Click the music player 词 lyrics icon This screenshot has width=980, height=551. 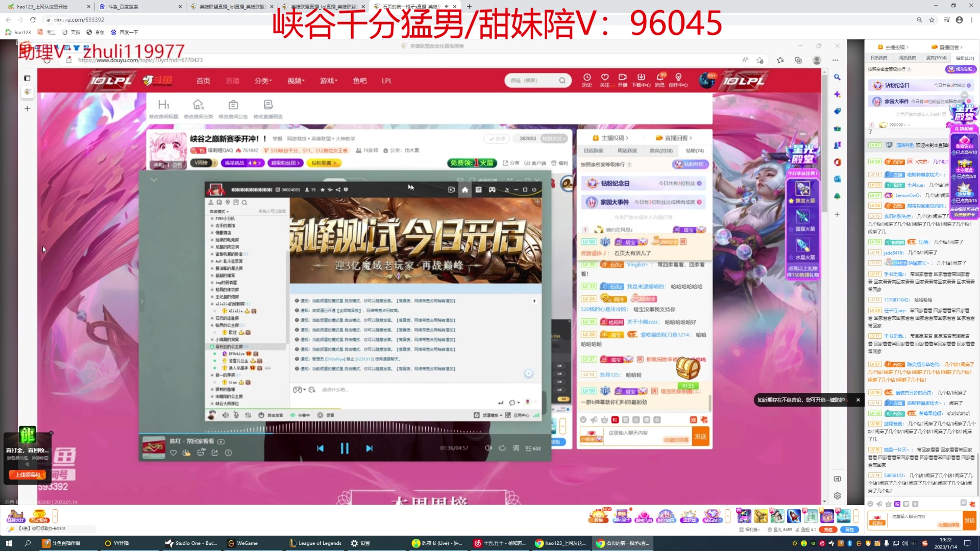click(x=516, y=448)
